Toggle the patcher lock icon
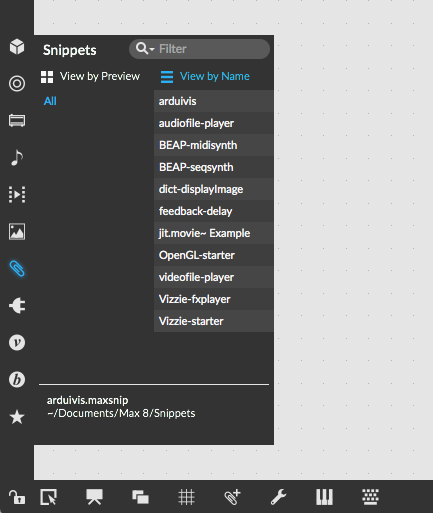 17,497
